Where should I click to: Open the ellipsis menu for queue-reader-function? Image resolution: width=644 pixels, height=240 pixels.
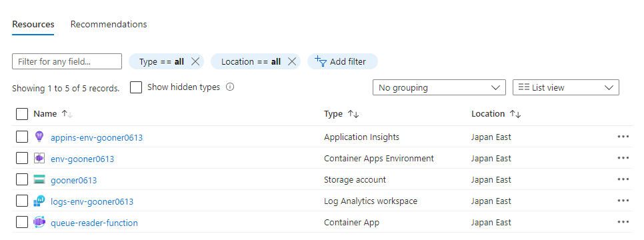click(x=623, y=222)
